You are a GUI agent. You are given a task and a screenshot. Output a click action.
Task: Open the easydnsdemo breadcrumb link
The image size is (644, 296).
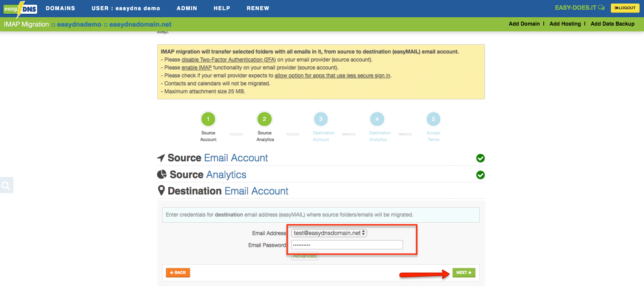pyautogui.click(x=79, y=24)
